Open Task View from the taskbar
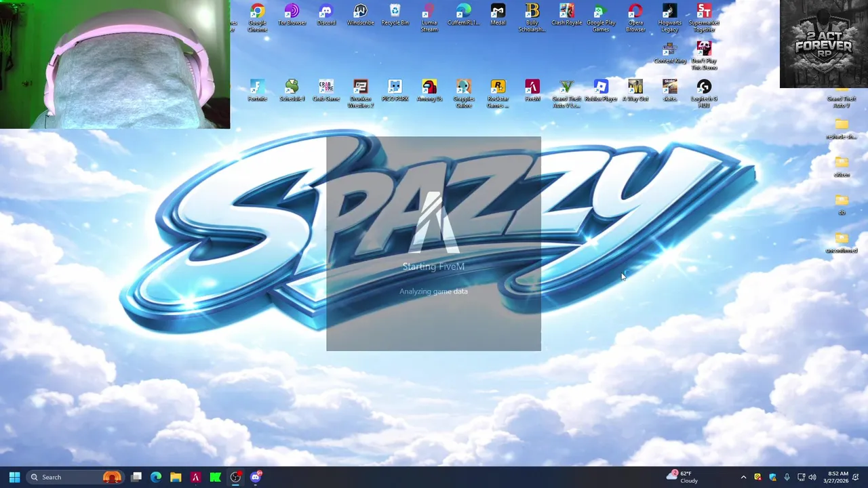This screenshot has width=868, height=488. 136,477
